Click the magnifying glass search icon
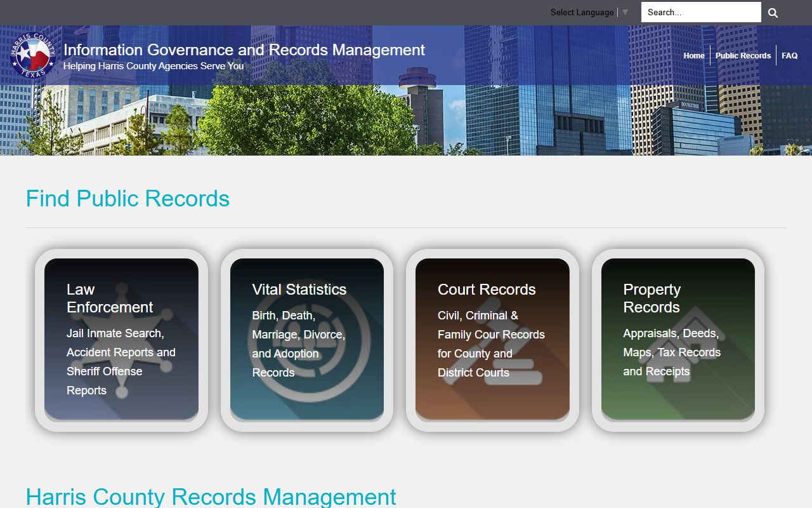 tap(773, 13)
